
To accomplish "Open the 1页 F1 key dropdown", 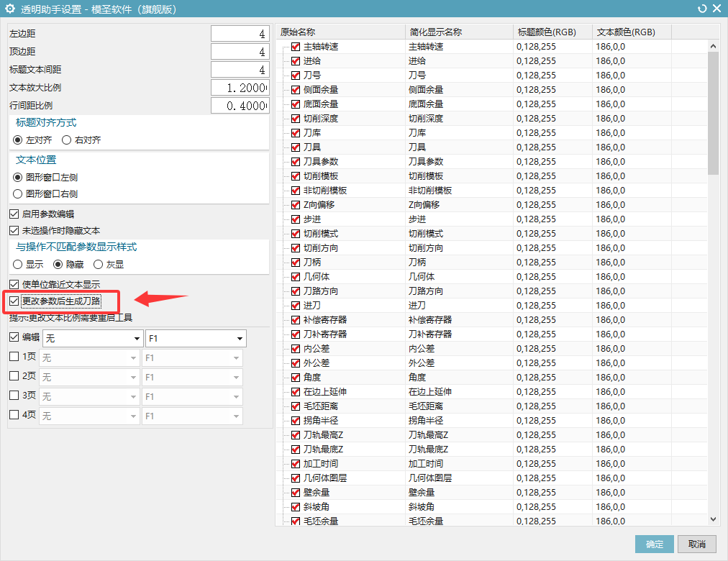I will (x=192, y=357).
